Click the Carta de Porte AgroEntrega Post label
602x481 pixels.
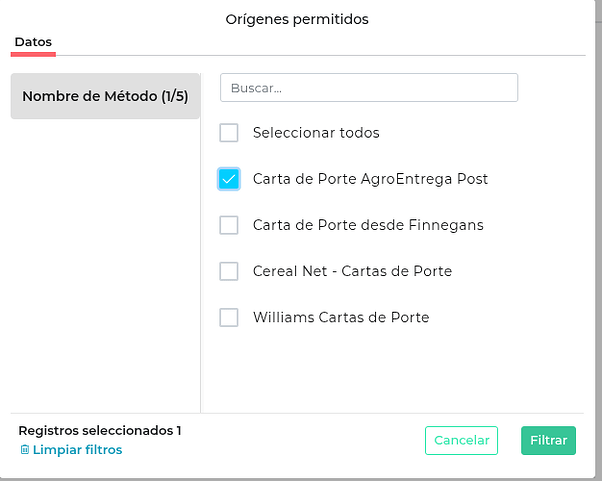click(x=370, y=179)
